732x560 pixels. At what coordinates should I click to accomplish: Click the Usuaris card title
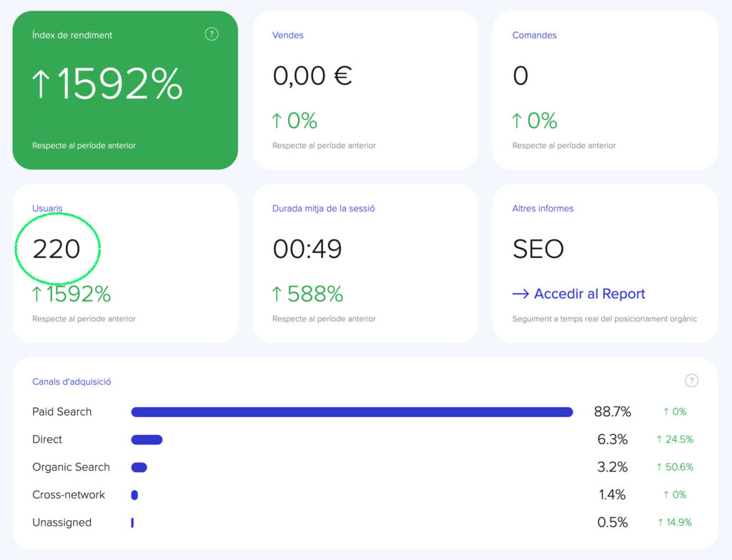pos(47,209)
